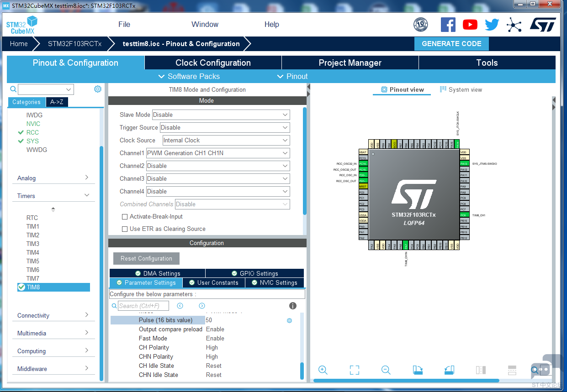Open the parameter info icon
The height and width of the screenshot is (392, 567).
point(293,306)
